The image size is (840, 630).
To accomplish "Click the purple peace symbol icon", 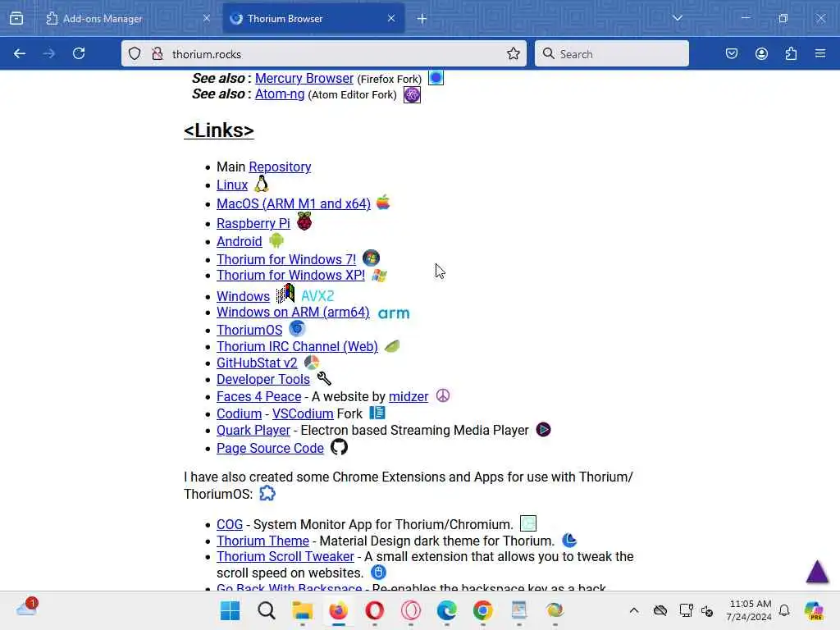I will 443,396.
